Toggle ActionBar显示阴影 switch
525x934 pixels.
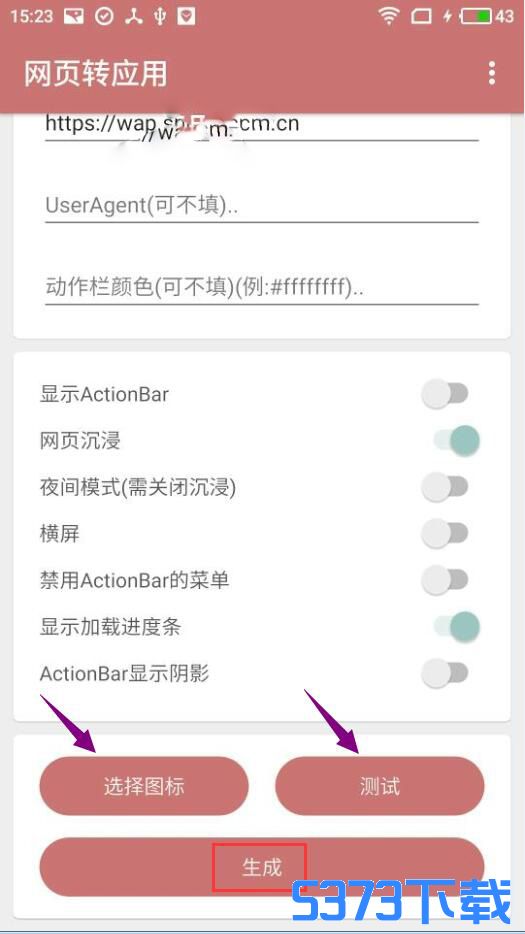click(x=445, y=673)
